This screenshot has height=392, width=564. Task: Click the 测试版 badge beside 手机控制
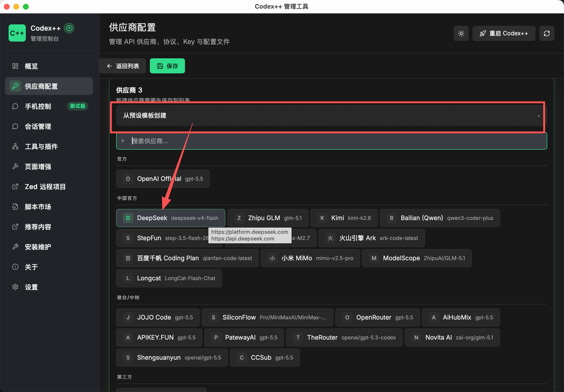(x=77, y=106)
